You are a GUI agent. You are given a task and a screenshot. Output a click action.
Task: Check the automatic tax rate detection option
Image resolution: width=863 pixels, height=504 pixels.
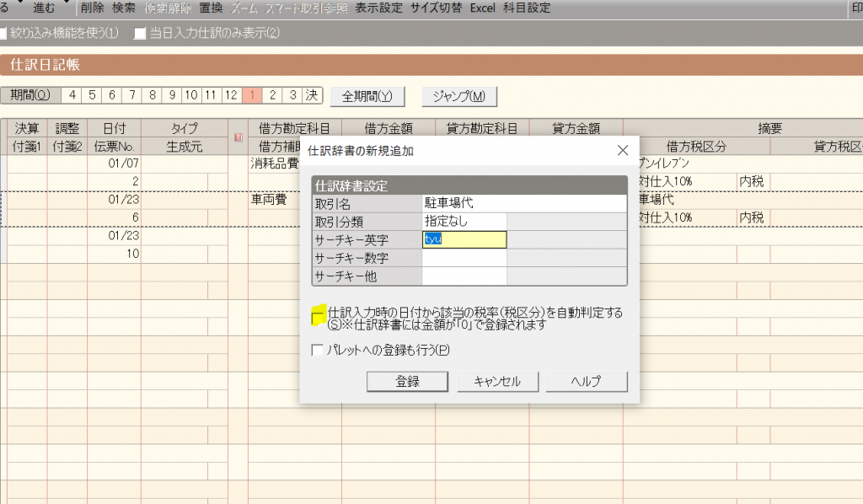click(x=318, y=315)
